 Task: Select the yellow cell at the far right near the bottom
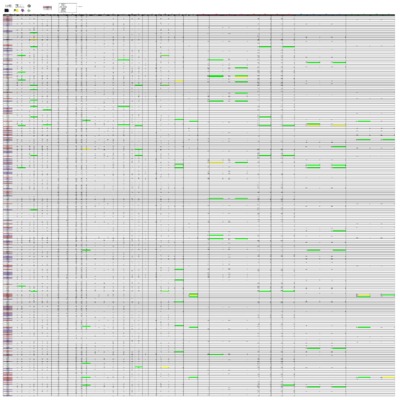coord(388,377)
